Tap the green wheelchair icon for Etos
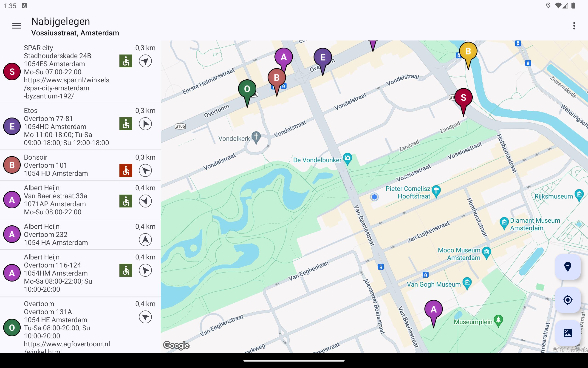 click(126, 124)
